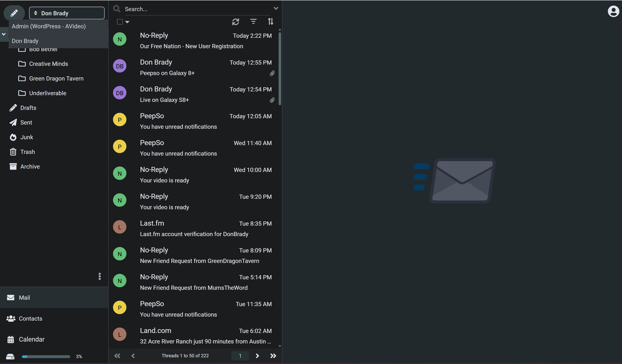Image resolution: width=622 pixels, height=364 pixels.
Task: Click attachment paperclip on Peepso on Galaxy 8+
Action: 272,73
